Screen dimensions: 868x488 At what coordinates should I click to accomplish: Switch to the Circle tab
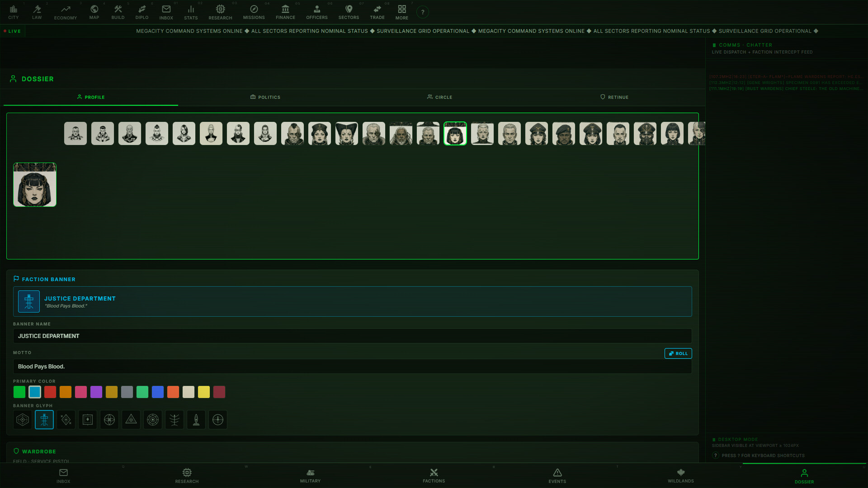(x=440, y=97)
